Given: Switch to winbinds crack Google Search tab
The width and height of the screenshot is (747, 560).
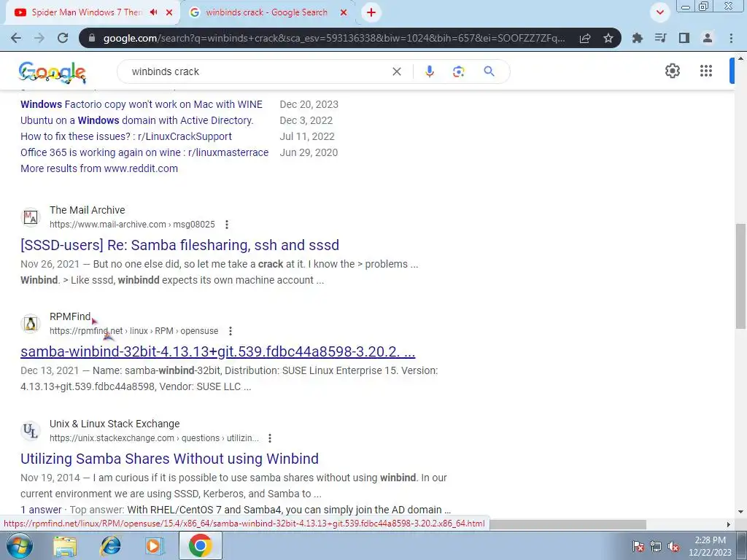Looking at the screenshot, I should (x=267, y=12).
